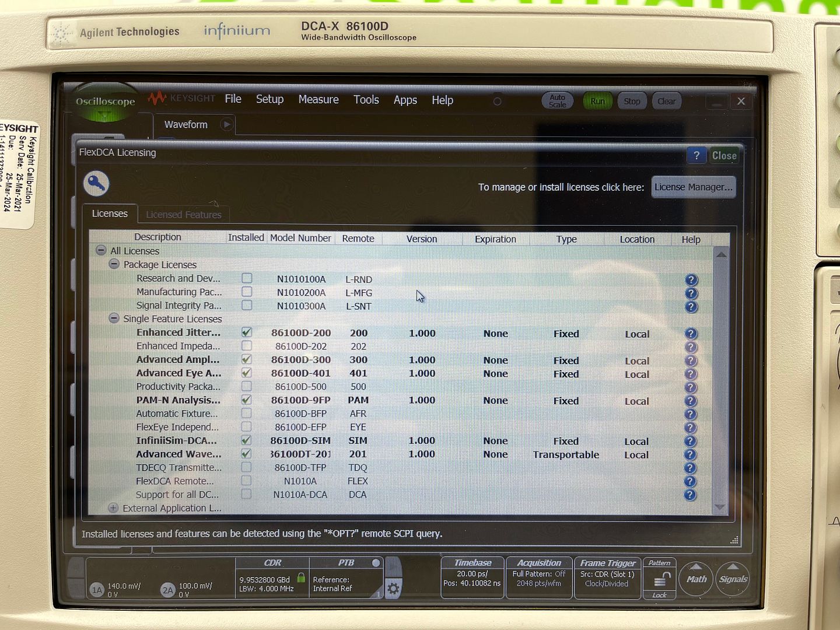Toggle Enhanced Impeda installed checkbox
The image size is (840, 630).
click(x=247, y=346)
